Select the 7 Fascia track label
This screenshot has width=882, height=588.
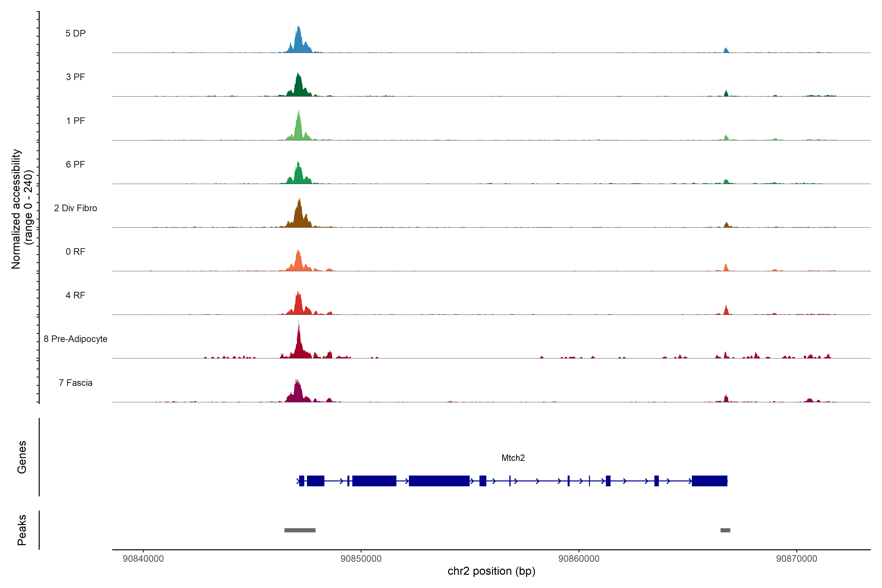[75, 382]
